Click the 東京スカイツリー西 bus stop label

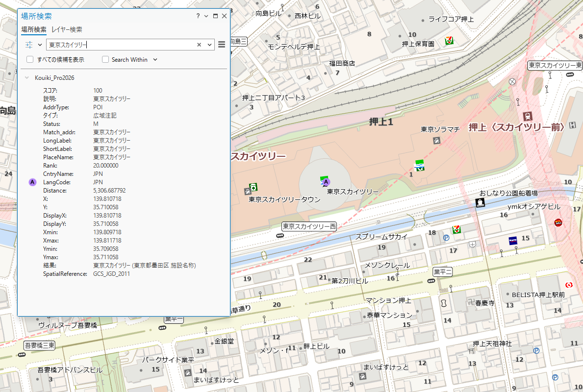(309, 227)
